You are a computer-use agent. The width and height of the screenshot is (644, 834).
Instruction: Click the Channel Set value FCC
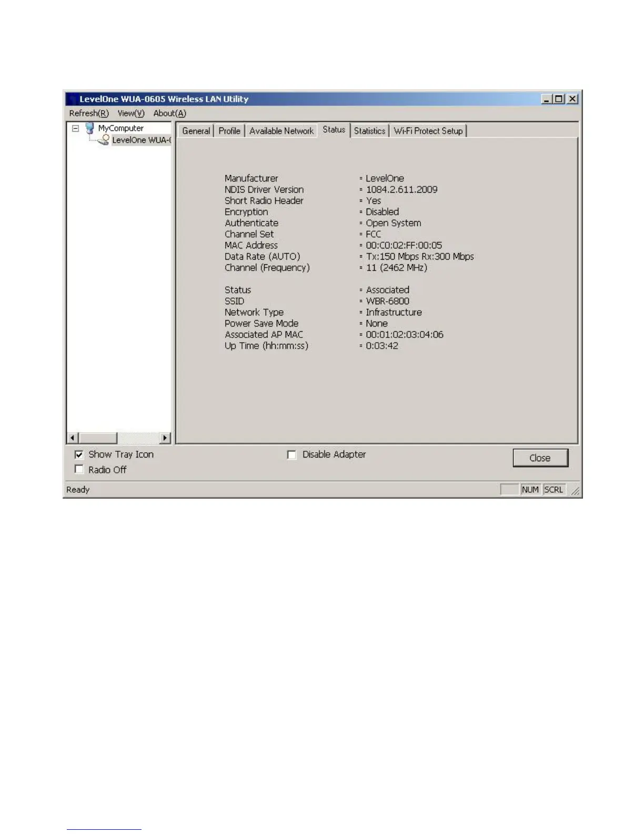pos(373,234)
